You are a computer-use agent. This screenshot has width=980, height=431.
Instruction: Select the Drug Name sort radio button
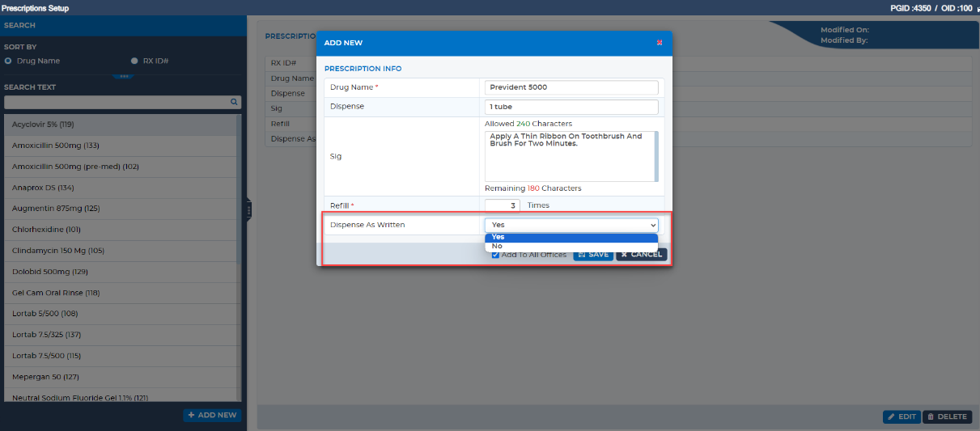pyautogui.click(x=8, y=61)
